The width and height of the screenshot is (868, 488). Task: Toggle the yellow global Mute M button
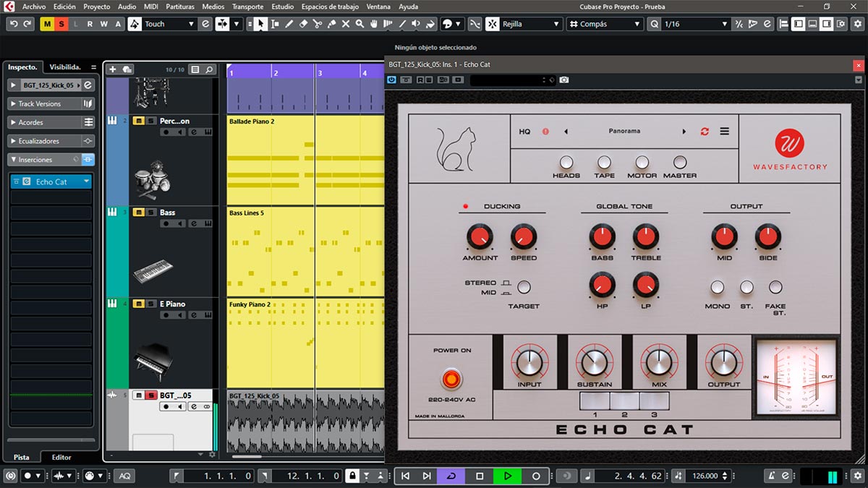pos(48,24)
